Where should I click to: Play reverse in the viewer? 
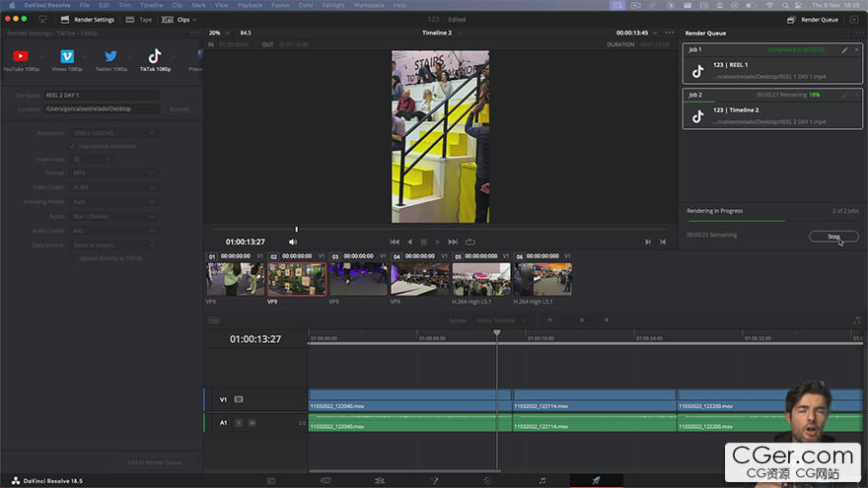409,242
